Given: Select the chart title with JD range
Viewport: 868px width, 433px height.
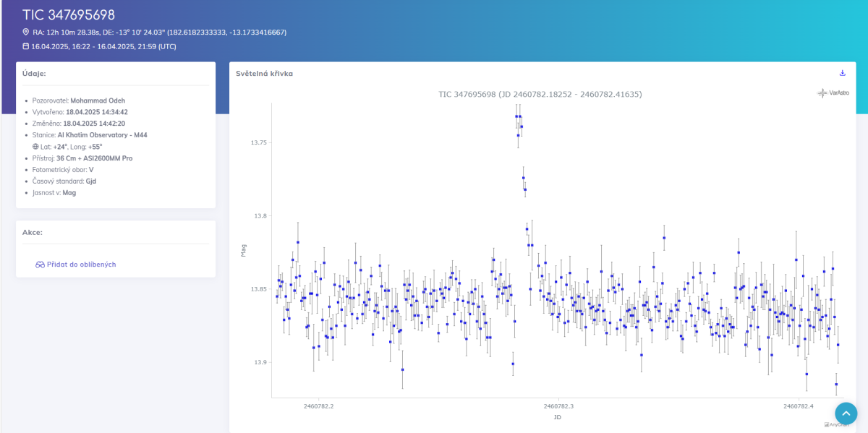Looking at the screenshot, I should (x=540, y=95).
